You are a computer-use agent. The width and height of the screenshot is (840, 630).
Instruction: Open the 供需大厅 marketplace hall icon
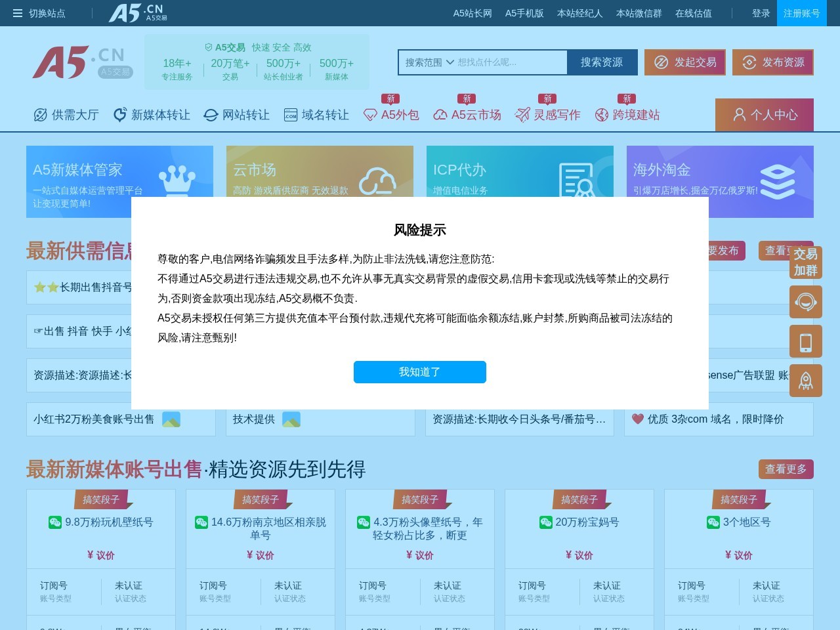(66, 115)
